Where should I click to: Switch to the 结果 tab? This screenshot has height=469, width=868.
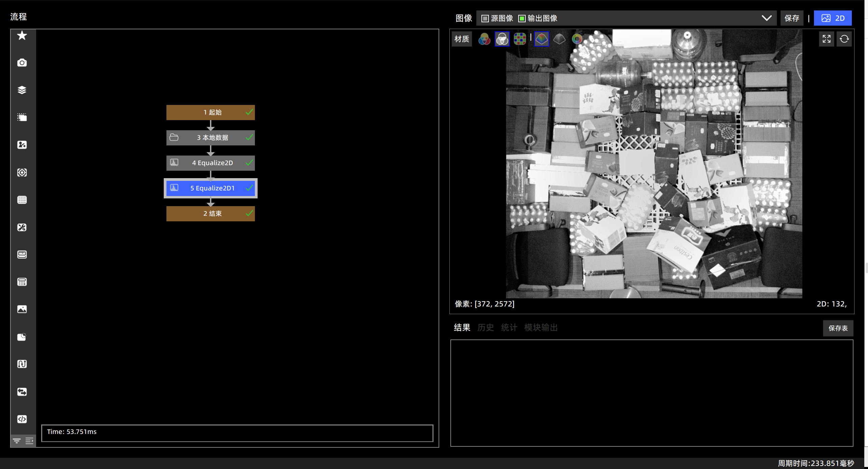(x=462, y=327)
